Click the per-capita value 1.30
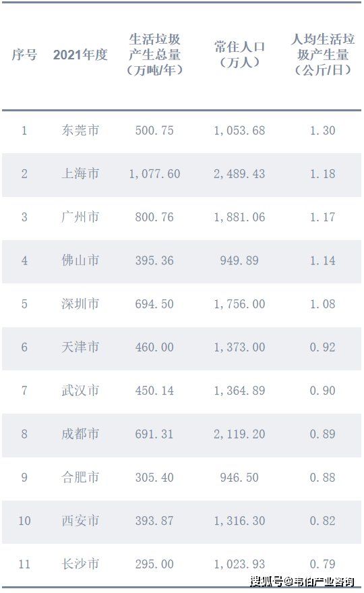364x593 pixels. pyautogui.click(x=322, y=130)
